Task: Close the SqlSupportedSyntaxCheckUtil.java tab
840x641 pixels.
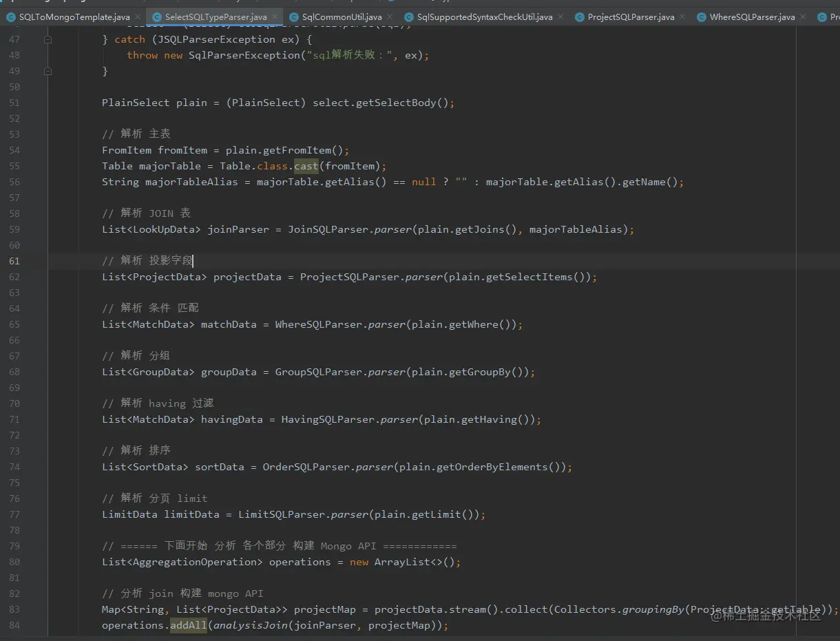Action: [562, 17]
